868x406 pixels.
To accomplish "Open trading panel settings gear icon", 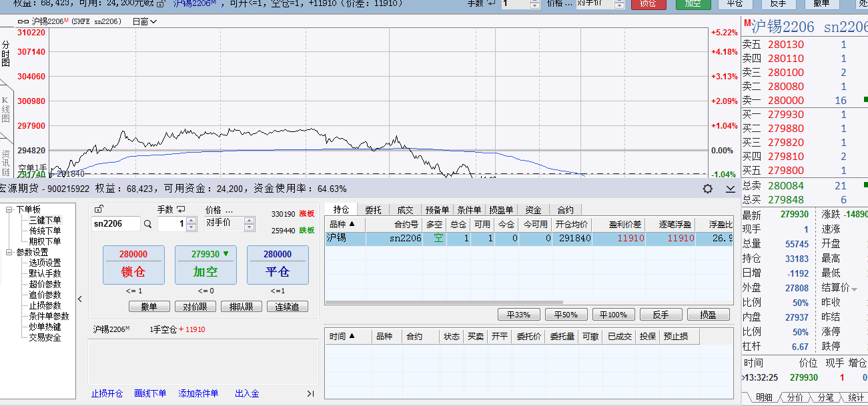I will click(708, 189).
